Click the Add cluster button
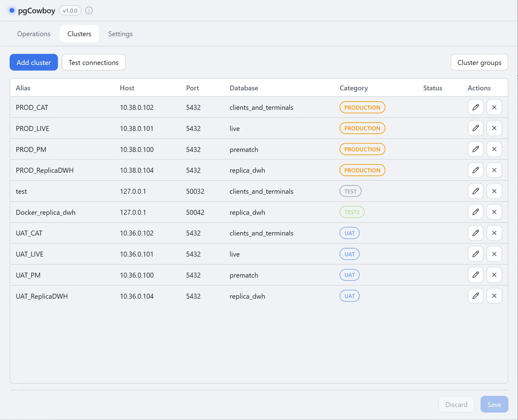This screenshot has height=420, width=518. pyautogui.click(x=34, y=62)
